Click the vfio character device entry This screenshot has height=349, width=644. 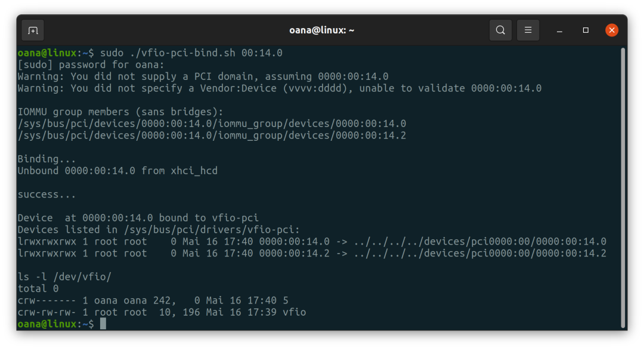click(162, 313)
